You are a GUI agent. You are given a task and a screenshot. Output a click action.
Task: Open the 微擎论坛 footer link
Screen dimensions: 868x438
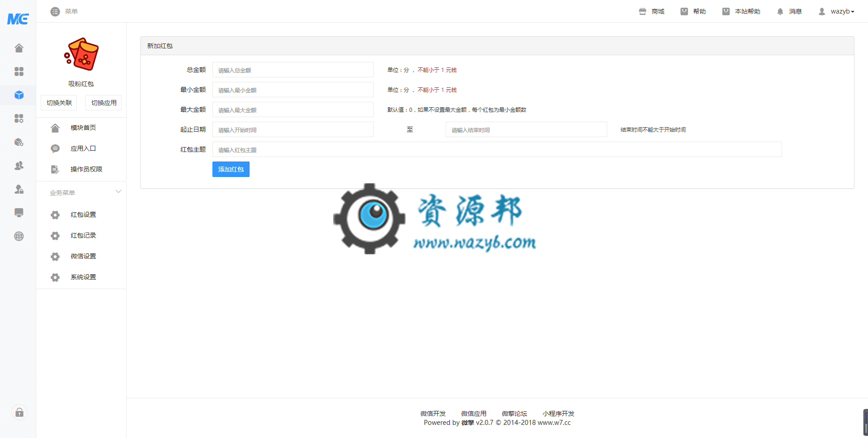click(514, 414)
